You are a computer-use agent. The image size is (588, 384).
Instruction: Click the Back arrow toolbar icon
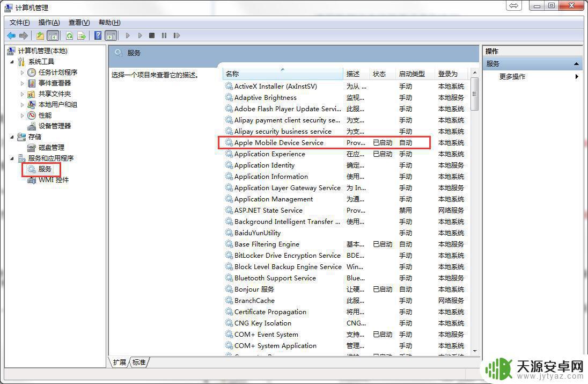point(11,35)
